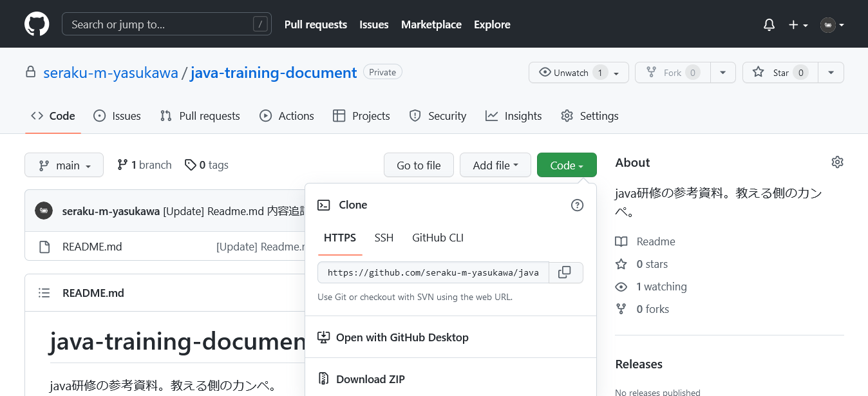This screenshot has height=396, width=868.
Task: View the 0 tags link
Action: 207,165
